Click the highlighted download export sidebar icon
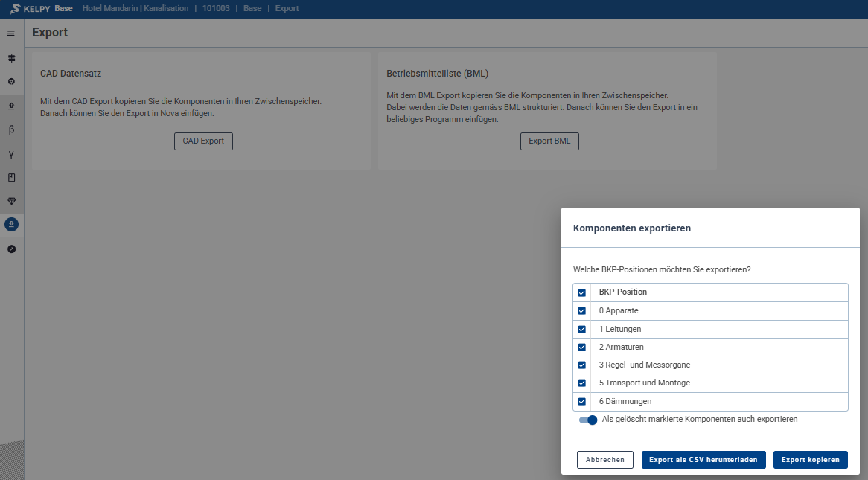This screenshot has width=868, height=480. [11, 224]
